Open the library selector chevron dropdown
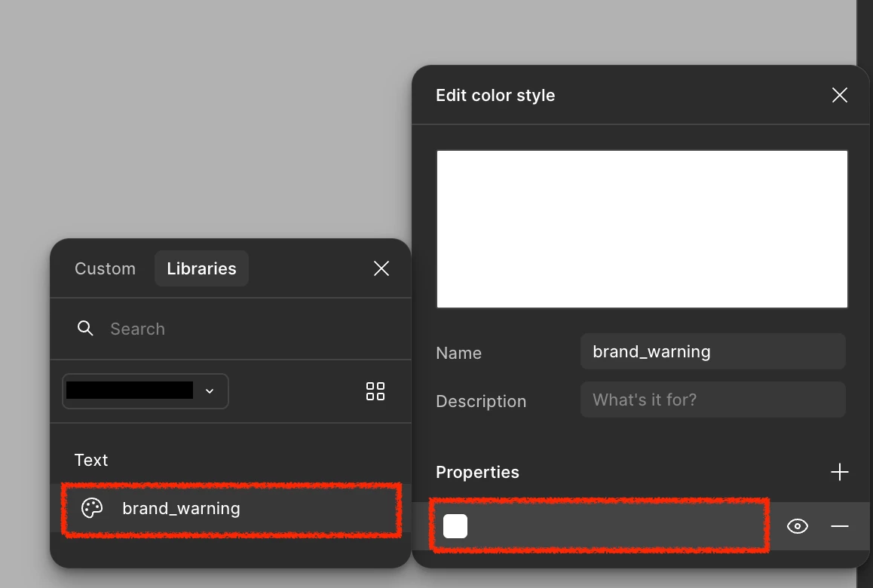This screenshot has height=588, width=873. coord(210,391)
